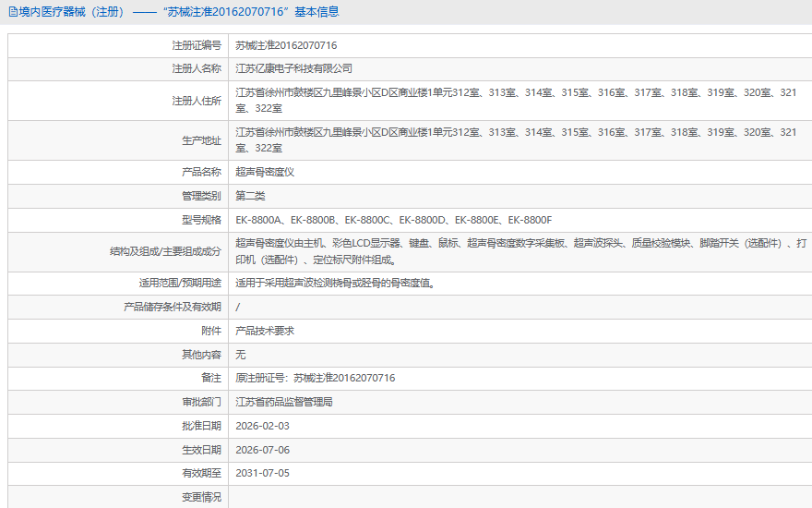Select approval date 2026-02-03
Image resolution: width=812 pixels, height=508 pixels.
(x=263, y=426)
